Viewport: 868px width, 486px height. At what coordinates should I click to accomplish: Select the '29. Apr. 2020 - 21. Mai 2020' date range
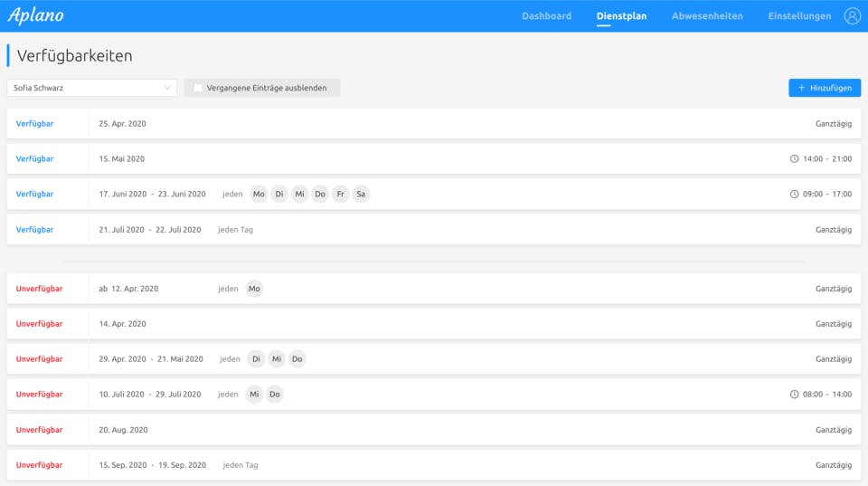pos(151,359)
